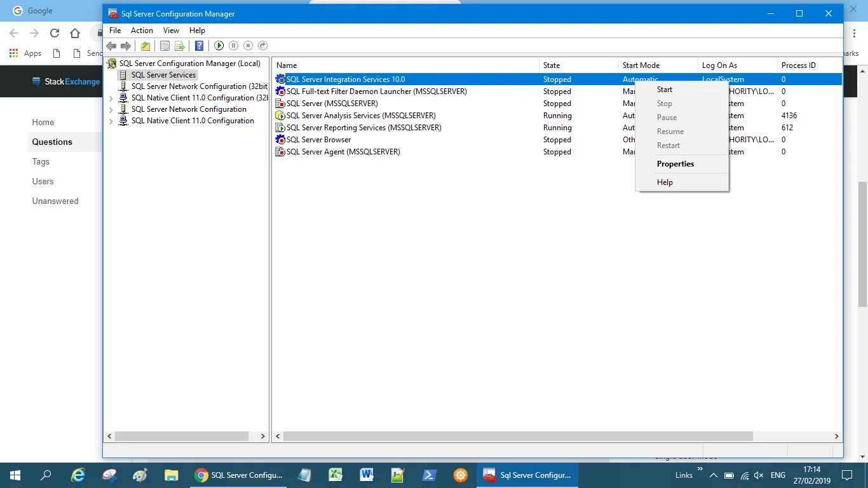Sort by the Process ID column header
868x488 pixels.
pyautogui.click(x=810, y=65)
